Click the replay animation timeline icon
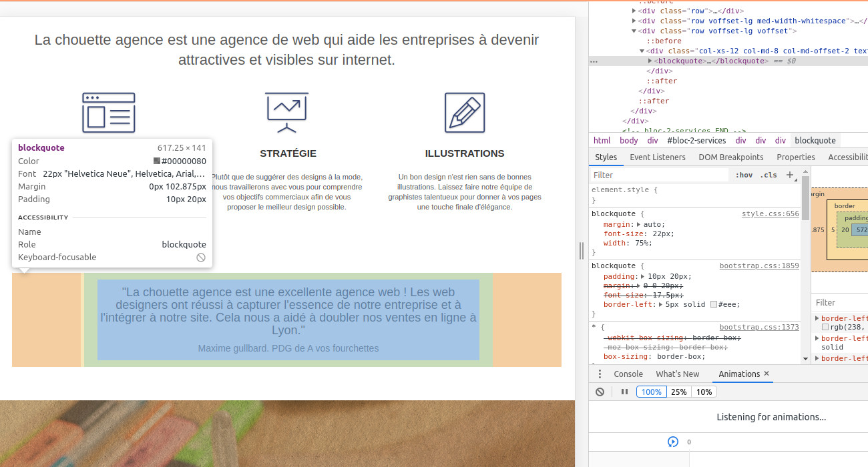868x467 pixels. [x=672, y=442]
